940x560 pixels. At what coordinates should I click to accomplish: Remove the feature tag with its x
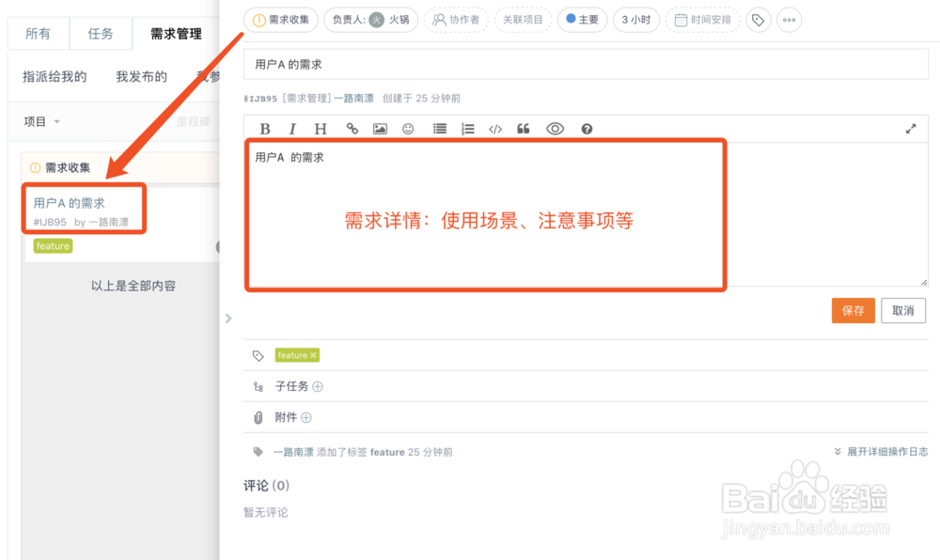click(x=311, y=355)
